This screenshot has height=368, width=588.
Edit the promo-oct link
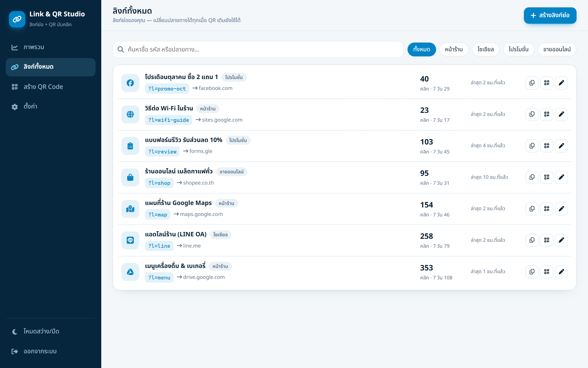click(x=561, y=83)
